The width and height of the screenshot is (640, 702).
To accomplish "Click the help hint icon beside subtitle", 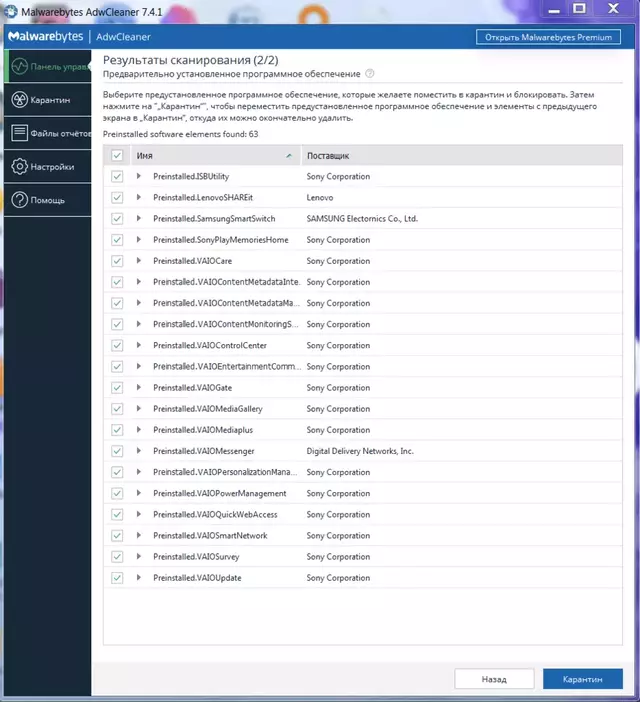I will click(x=370, y=73).
